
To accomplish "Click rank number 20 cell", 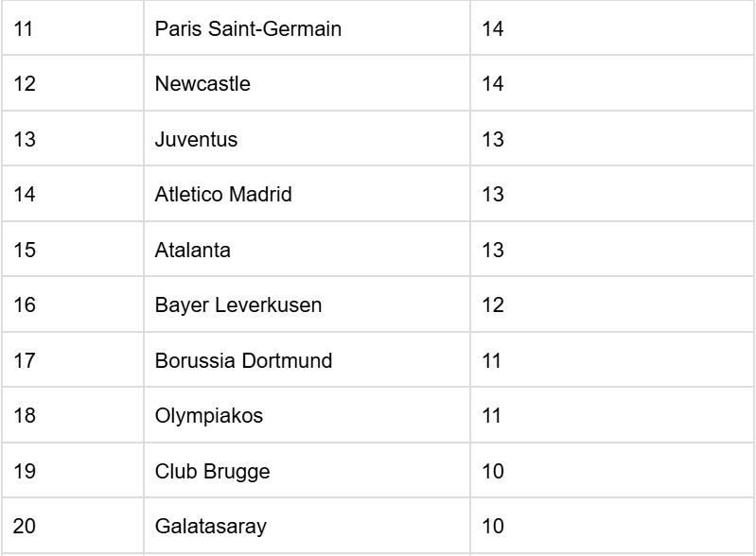I will pyautogui.click(x=25, y=527).
